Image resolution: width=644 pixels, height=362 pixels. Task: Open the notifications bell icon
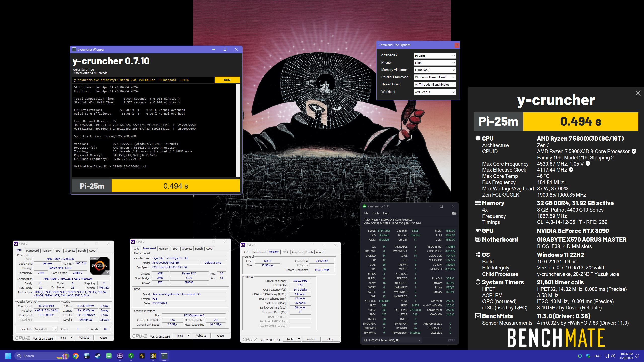pos(637,356)
